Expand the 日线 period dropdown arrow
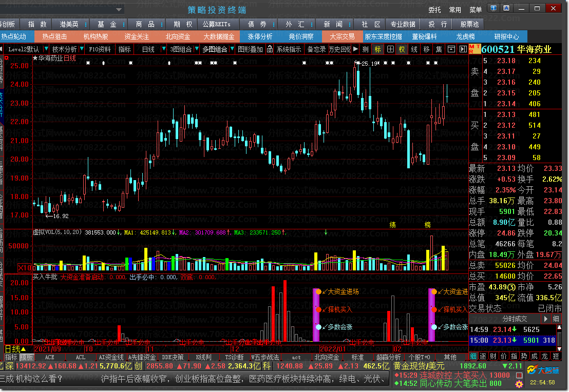Screen dimensions: 569x392 (x=164, y=49)
